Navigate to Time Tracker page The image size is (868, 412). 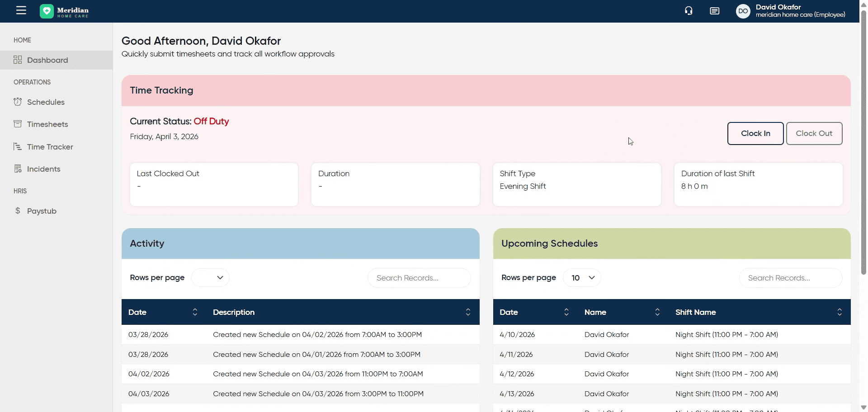pos(50,147)
